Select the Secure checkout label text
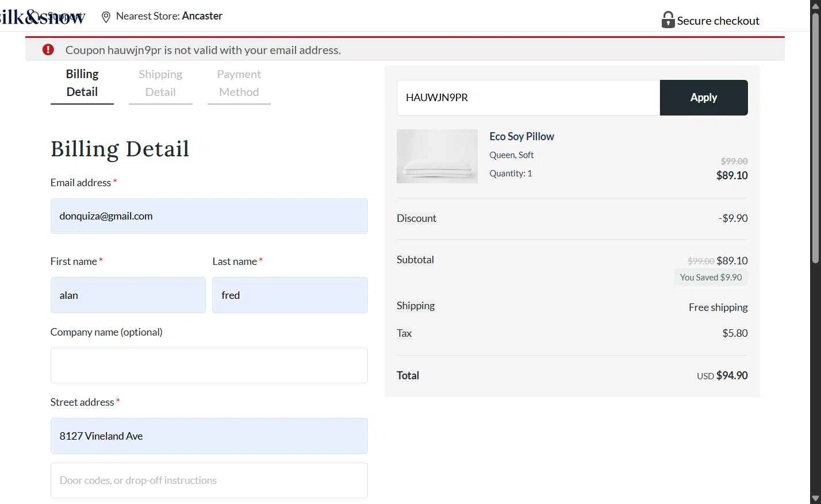Image resolution: width=821 pixels, height=504 pixels. coord(718,21)
